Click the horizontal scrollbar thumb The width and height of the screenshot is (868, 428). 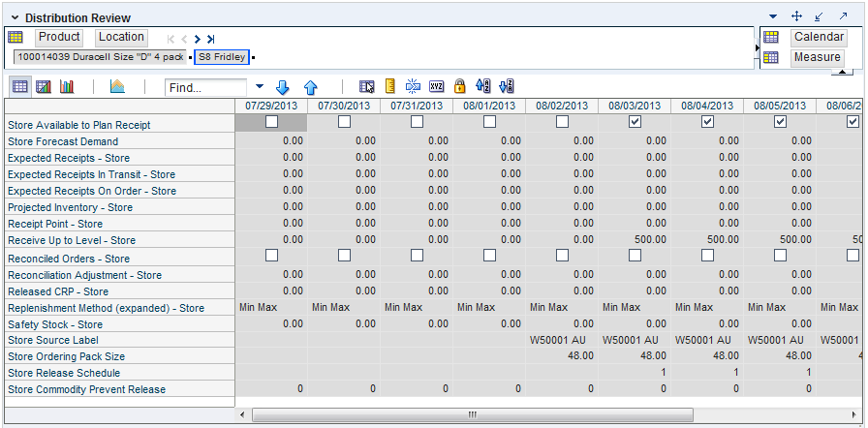(x=472, y=414)
